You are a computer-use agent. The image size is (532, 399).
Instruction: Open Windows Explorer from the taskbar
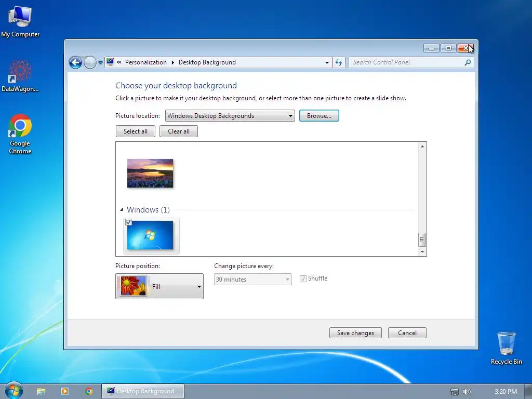(x=41, y=391)
